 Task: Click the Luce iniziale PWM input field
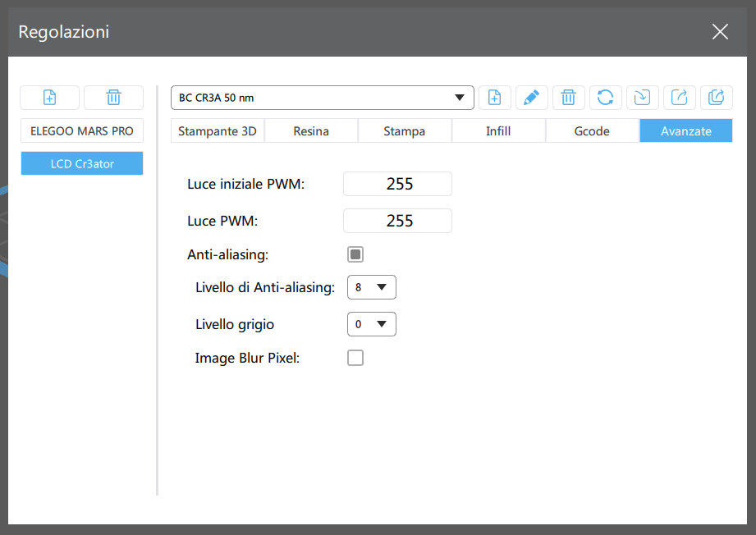coord(397,184)
